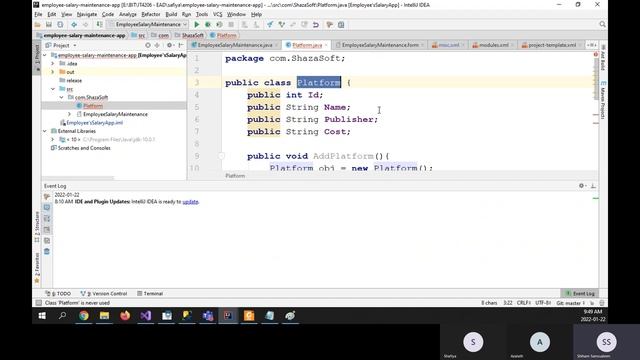Viewport: 640px width, 360px height.
Task: Collapse the employee-salary-maintenance-app root node
Action: 45,55
